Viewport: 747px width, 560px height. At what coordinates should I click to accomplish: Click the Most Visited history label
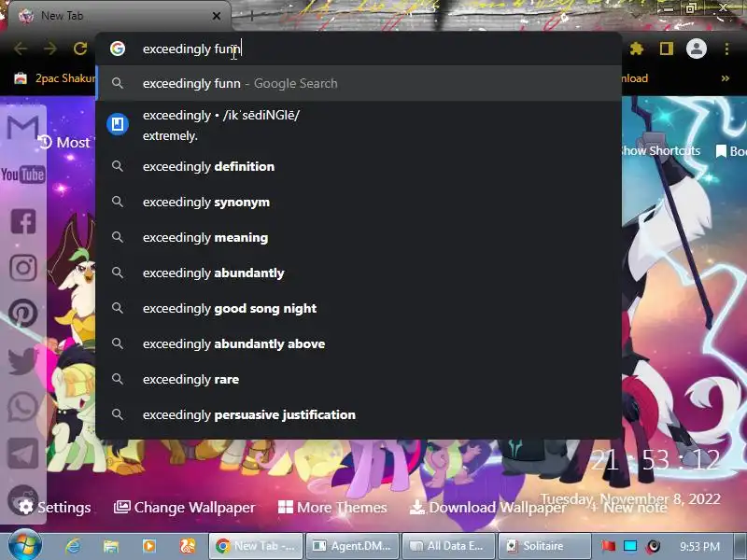pos(65,143)
